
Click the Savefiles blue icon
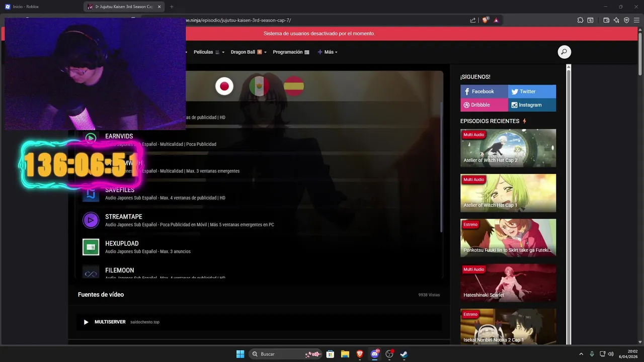[91, 193]
